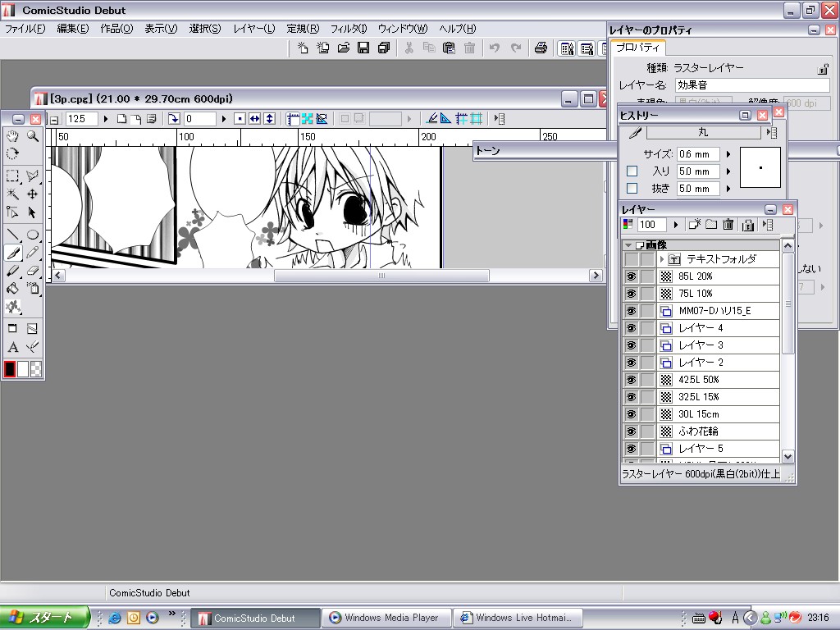Open the 抜き value arrow popup
This screenshot has width=840, height=630.
728,189
